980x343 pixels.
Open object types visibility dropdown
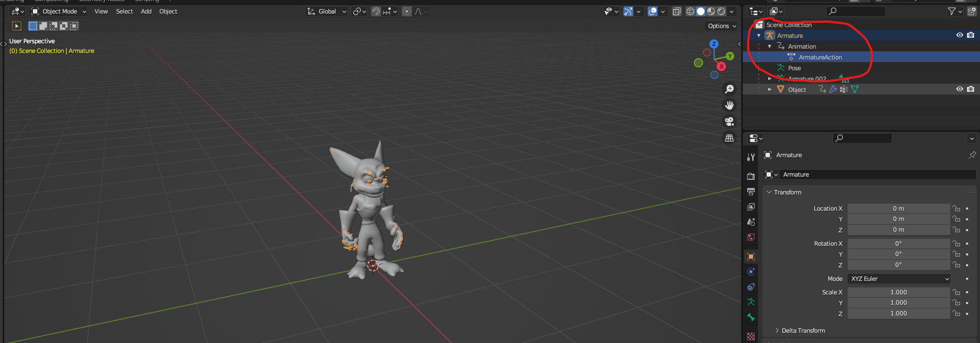611,11
